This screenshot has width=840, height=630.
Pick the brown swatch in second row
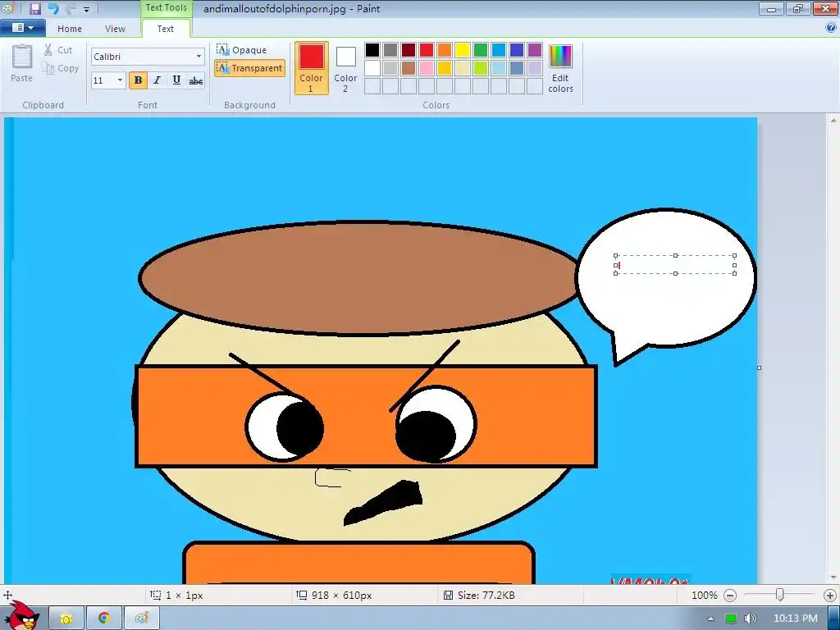pos(409,68)
